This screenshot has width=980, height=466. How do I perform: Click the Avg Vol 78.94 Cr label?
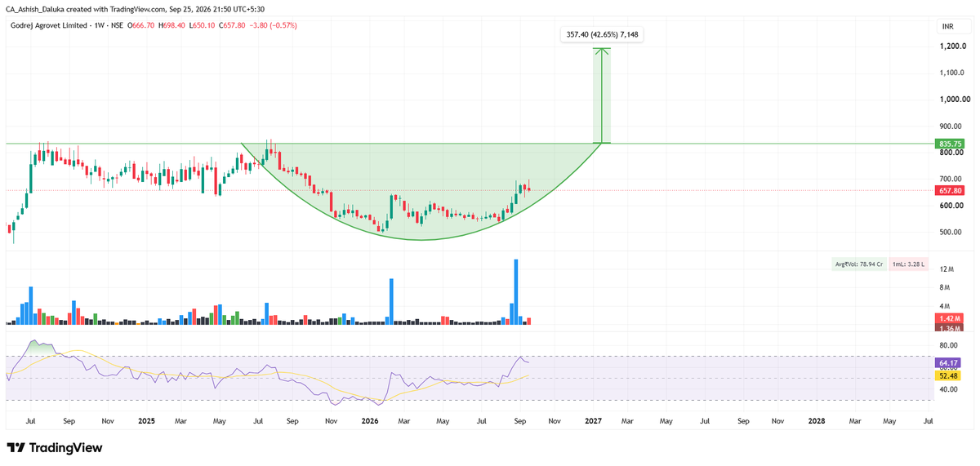coord(858,264)
